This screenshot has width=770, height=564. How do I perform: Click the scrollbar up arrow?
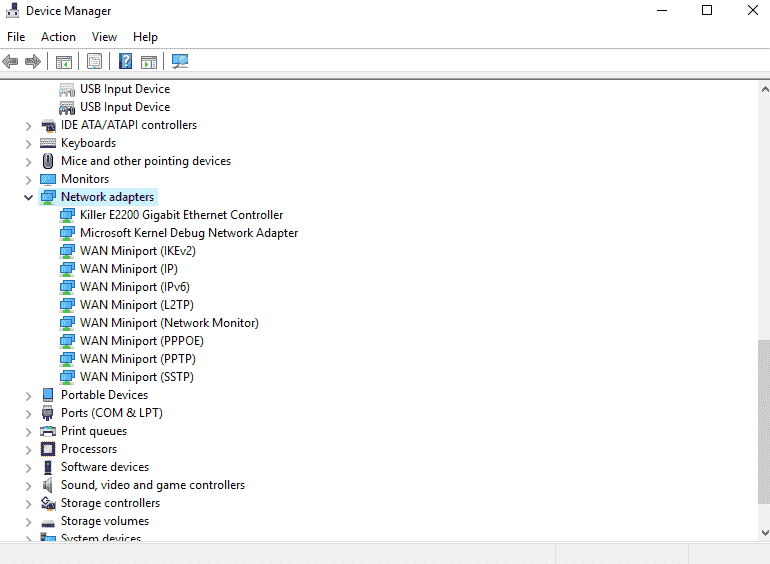764,89
